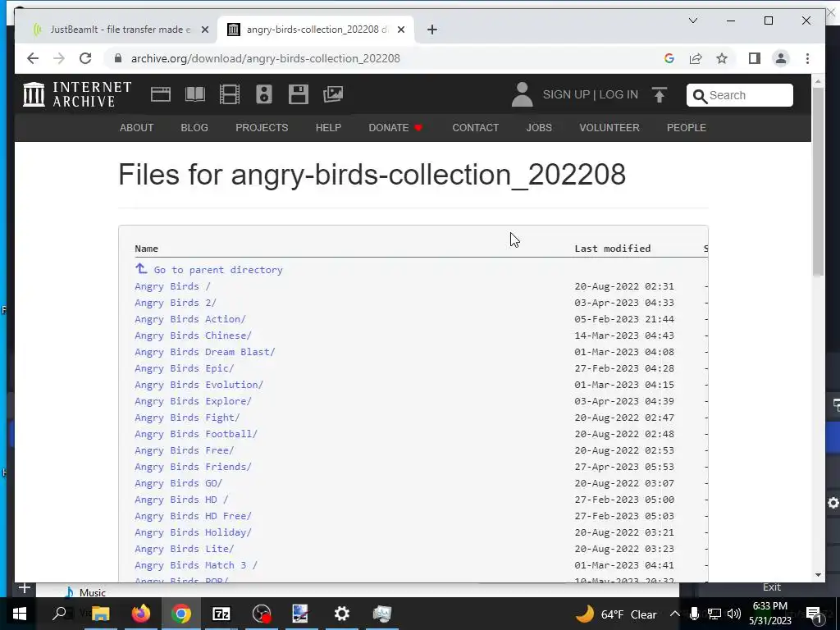
Task: Click the user avatar icon
Action: tap(522, 94)
